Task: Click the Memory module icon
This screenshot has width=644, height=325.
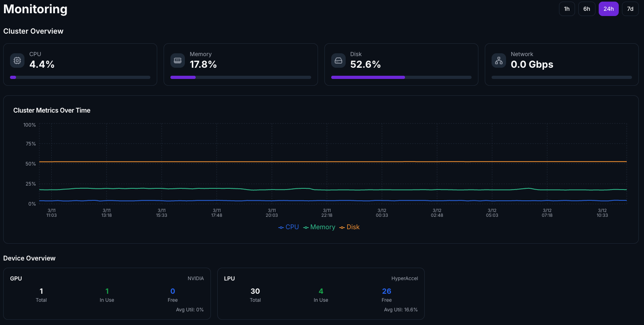Action: 178,61
